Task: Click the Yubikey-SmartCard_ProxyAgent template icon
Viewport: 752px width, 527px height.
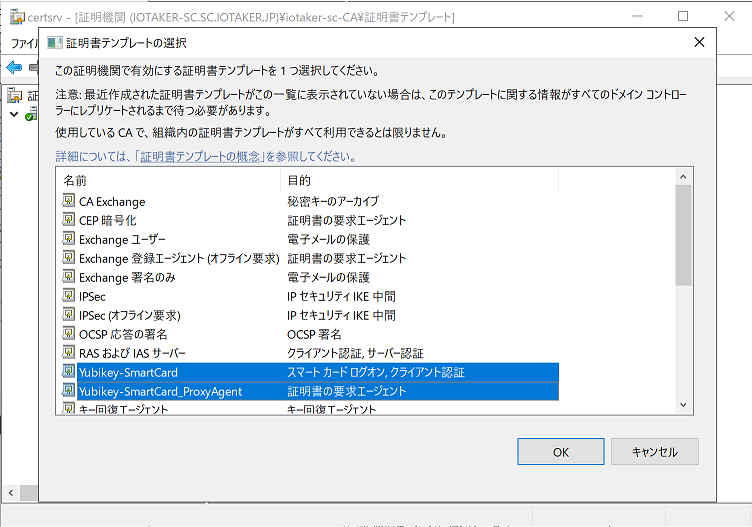Action: 69,391
